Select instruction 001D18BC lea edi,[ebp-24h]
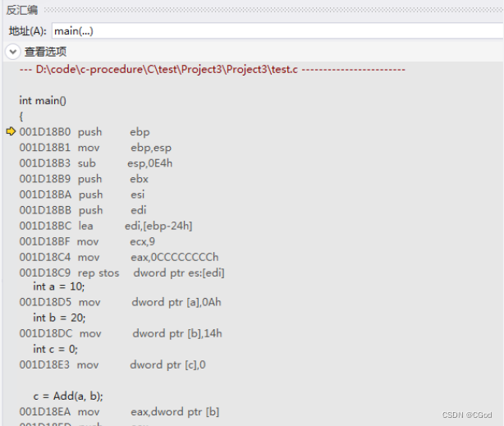 coord(106,226)
